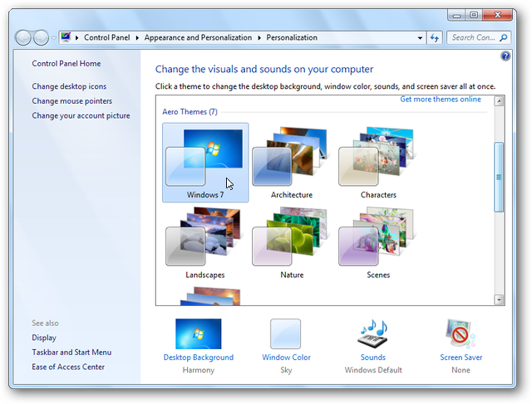Click the Help question mark icon
This screenshot has height=404, width=532.
(x=505, y=56)
